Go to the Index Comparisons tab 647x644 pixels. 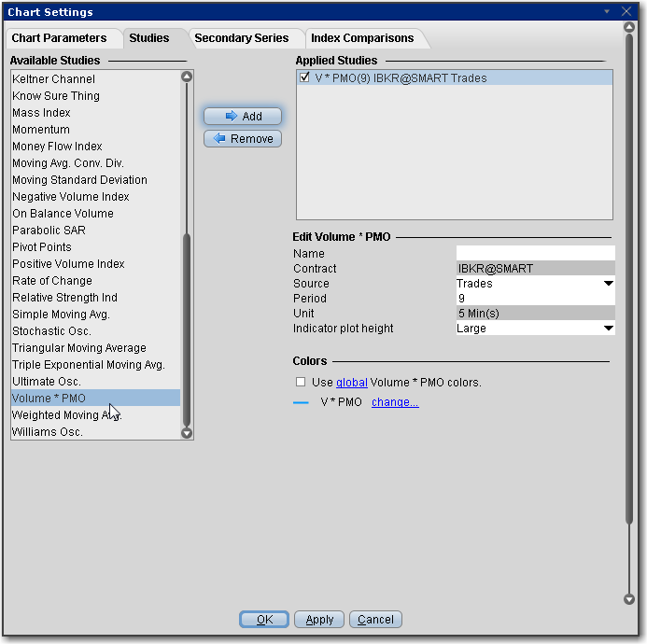[x=362, y=38]
